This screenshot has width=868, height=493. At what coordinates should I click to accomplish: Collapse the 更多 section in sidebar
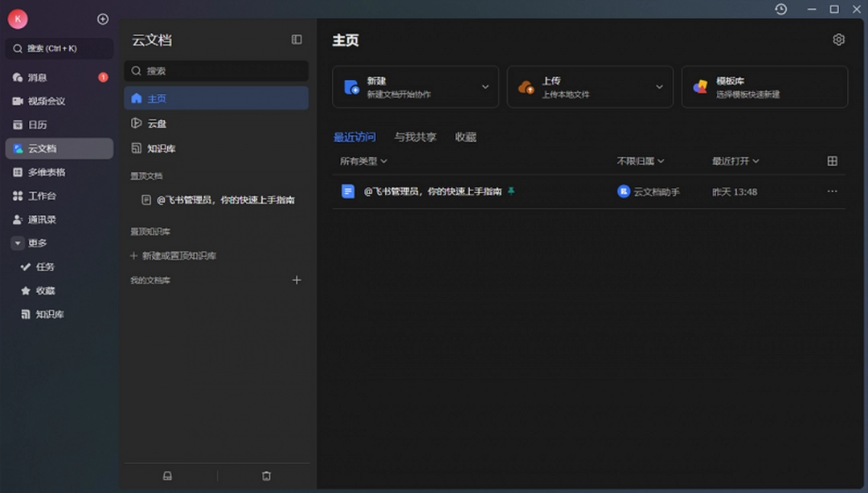pos(17,242)
